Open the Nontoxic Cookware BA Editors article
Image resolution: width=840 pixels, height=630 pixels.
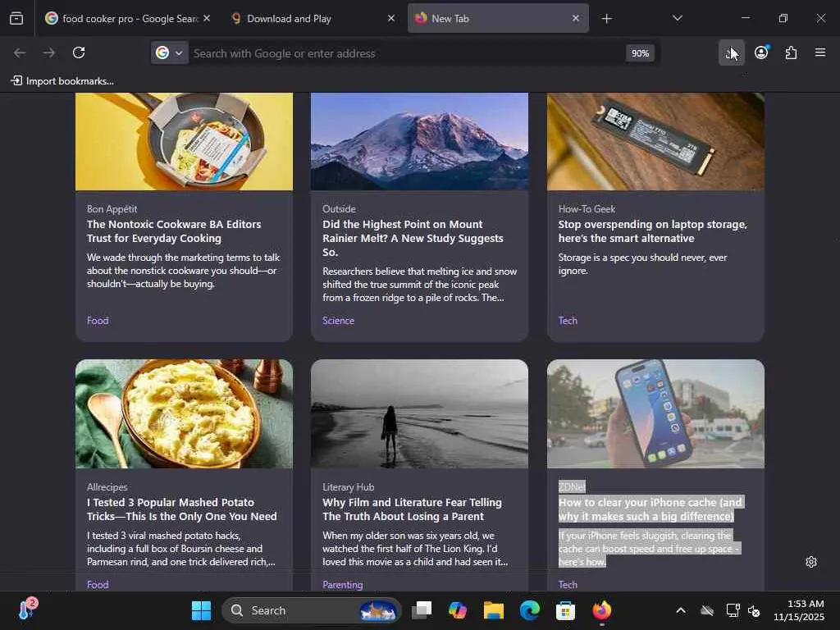[174, 231]
